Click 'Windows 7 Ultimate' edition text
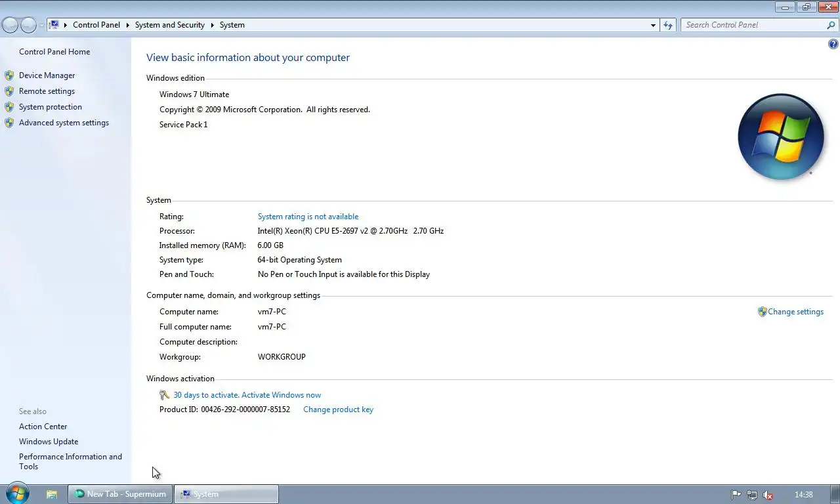 click(x=194, y=94)
